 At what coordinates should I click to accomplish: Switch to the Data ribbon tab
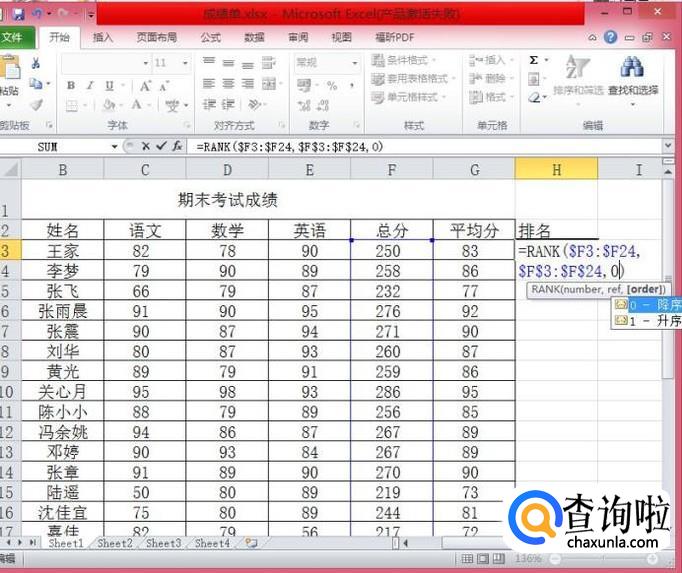(x=254, y=38)
